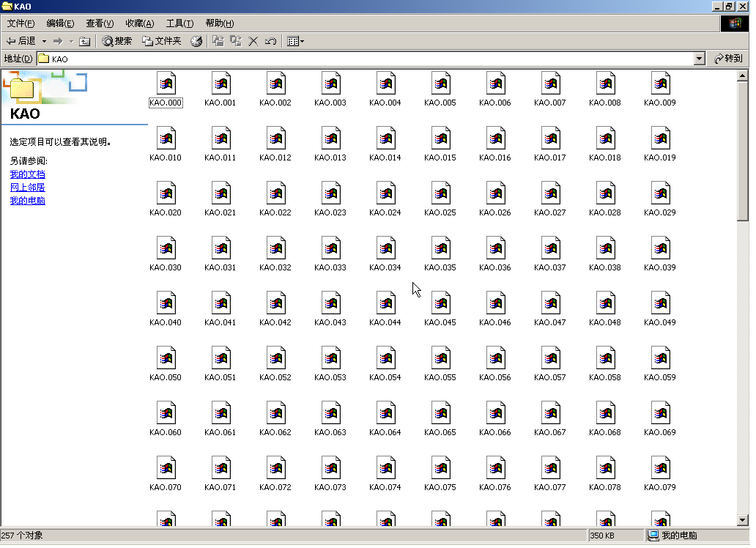Click the address bar field showing KAO
This screenshot has width=756, height=548.
(366, 59)
